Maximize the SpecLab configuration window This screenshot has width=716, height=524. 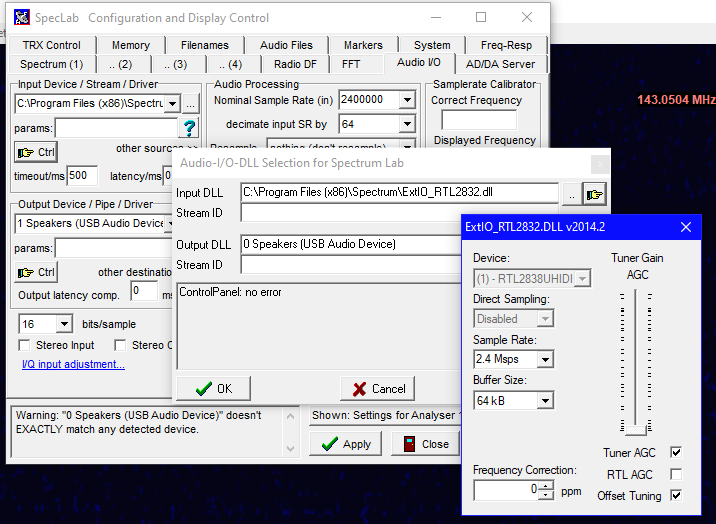click(x=481, y=17)
